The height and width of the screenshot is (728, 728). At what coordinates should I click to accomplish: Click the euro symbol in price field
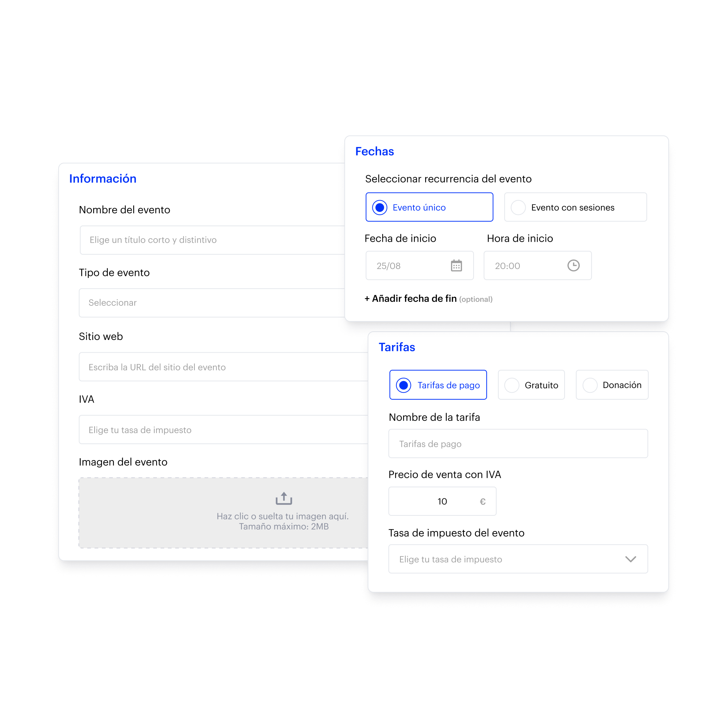[x=483, y=502]
